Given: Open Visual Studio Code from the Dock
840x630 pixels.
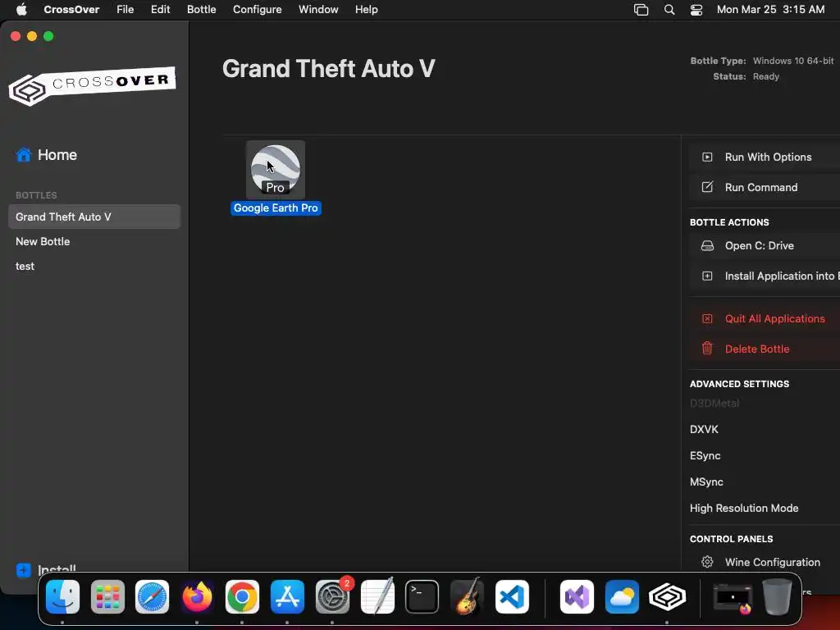Looking at the screenshot, I should click(x=512, y=597).
